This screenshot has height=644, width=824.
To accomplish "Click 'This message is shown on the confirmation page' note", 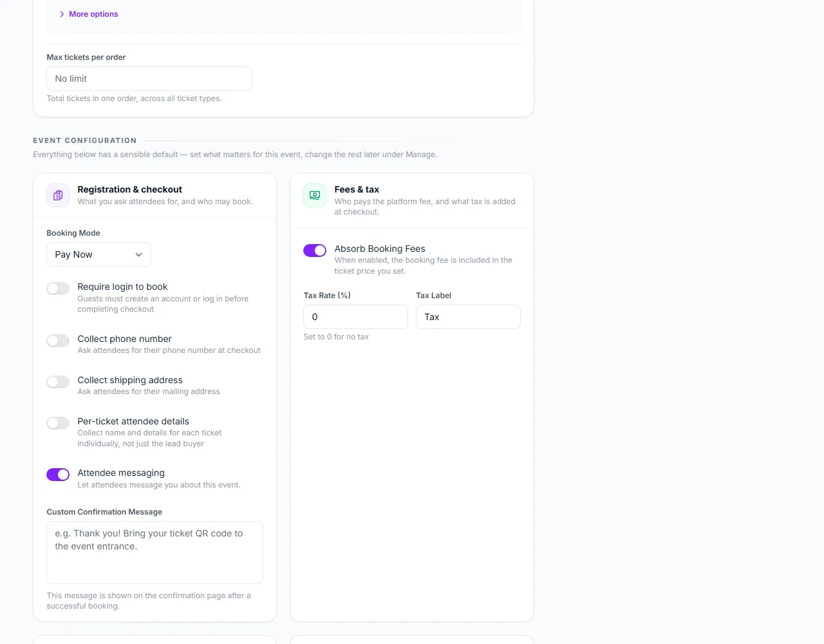I will click(149, 601).
